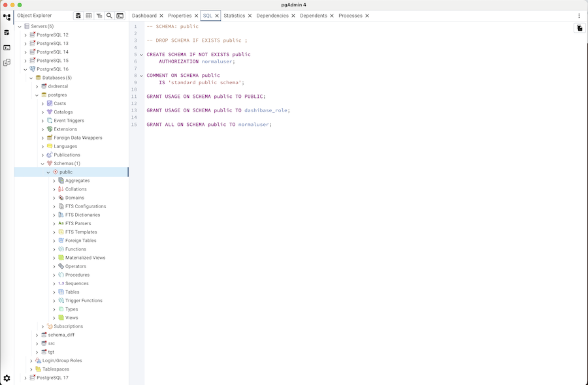Collapse the Databases (5) node
The height and width of the screenshot is (385, 588).
pos(31,78)
